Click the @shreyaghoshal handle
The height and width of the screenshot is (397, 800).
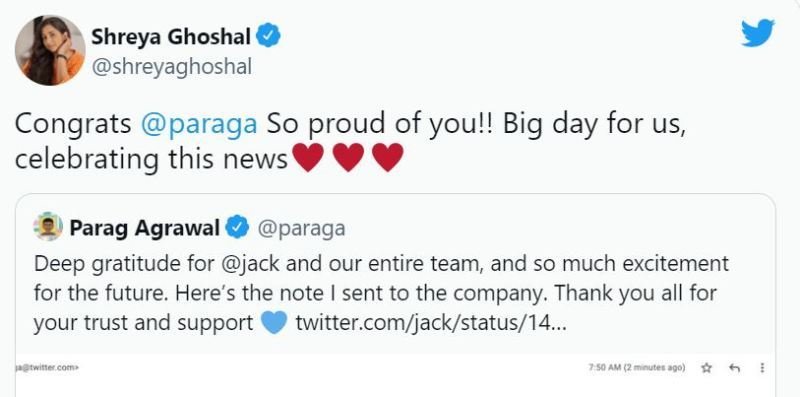171,67
